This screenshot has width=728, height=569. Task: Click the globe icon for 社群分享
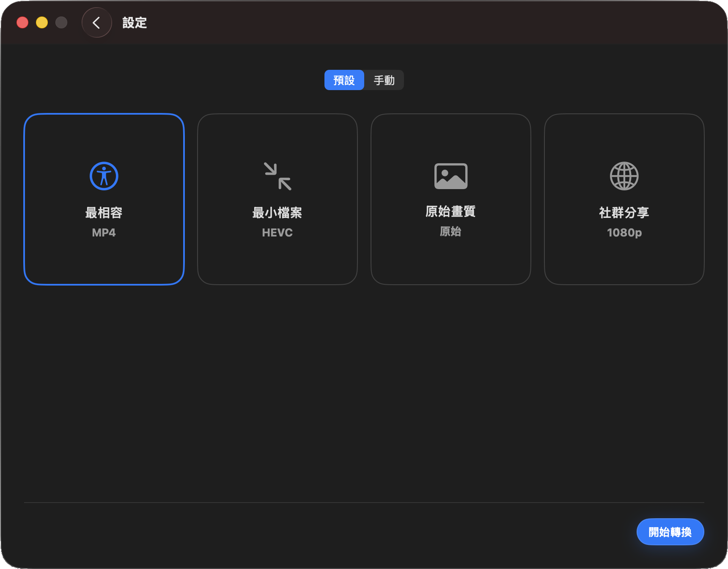624,176
